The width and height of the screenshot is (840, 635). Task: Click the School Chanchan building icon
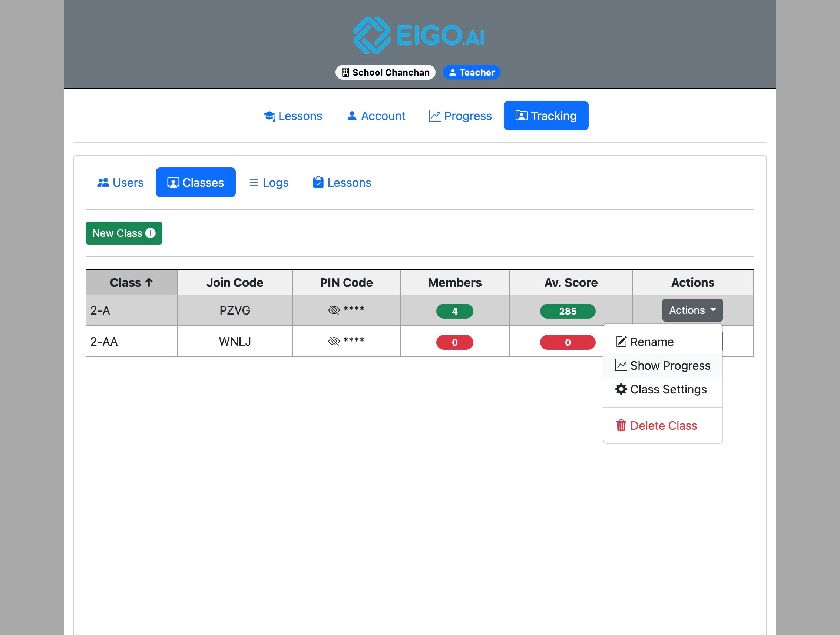pos(345,72)
